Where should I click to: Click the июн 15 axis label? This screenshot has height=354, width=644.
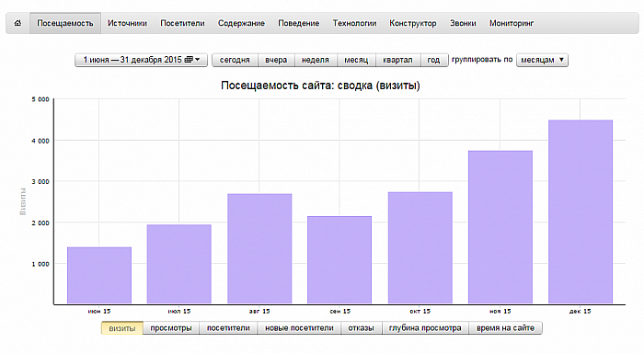[x=99, y=312]
